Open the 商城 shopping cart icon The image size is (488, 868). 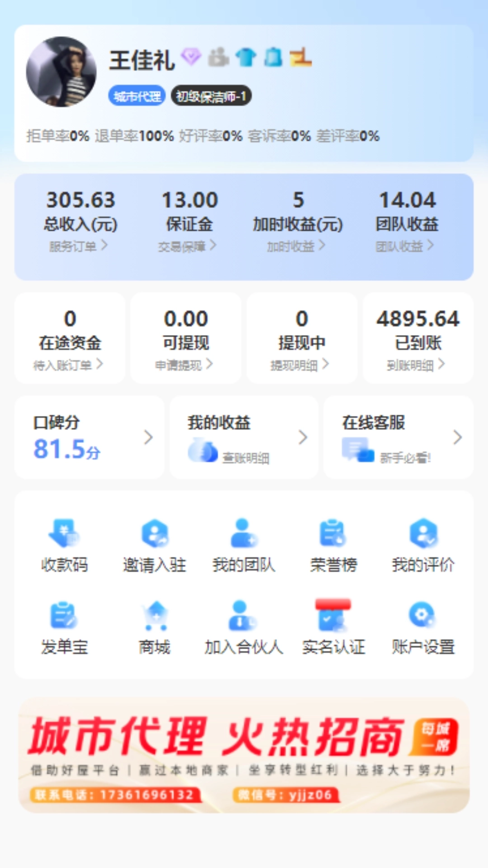pyautogui.click(x=155, y=616)
